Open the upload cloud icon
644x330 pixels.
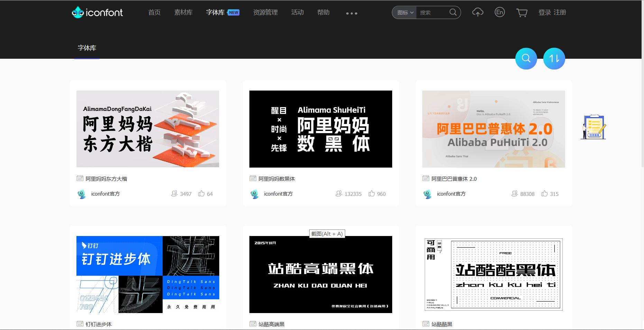click(x=477, y=12)
